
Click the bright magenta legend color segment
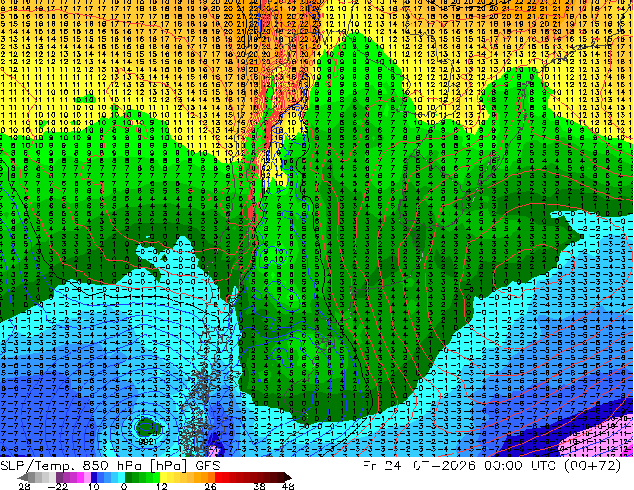coord(80,477)
